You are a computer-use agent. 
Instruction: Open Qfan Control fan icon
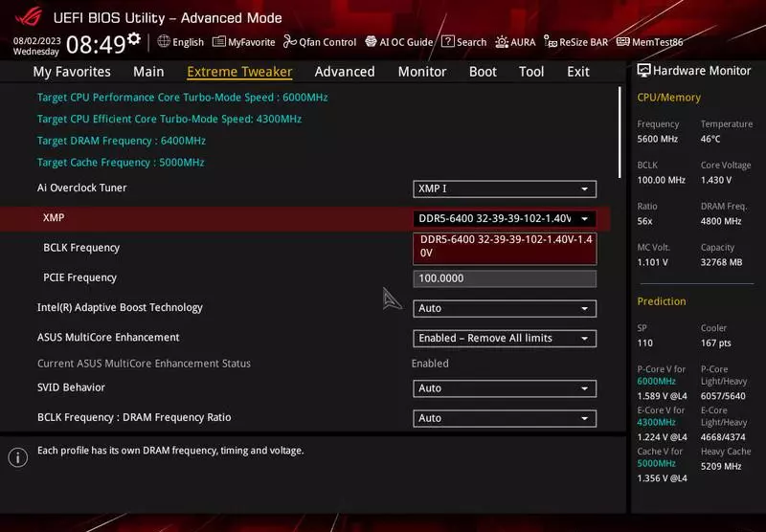click(290, 41)
